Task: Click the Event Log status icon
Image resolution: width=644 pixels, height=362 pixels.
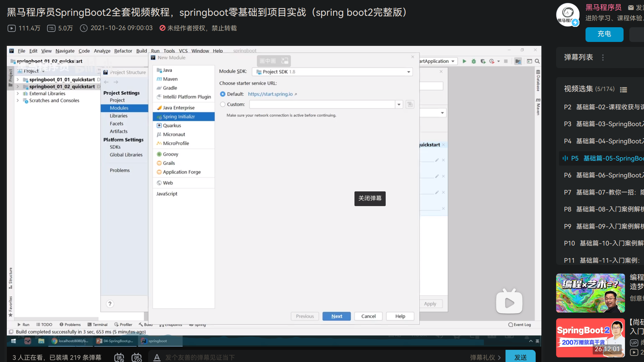Action: pyautogui.click(x=519, y=325)
